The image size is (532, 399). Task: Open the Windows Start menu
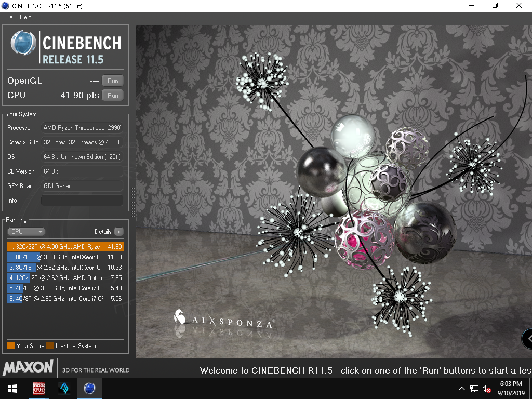[x=12, y=389]
